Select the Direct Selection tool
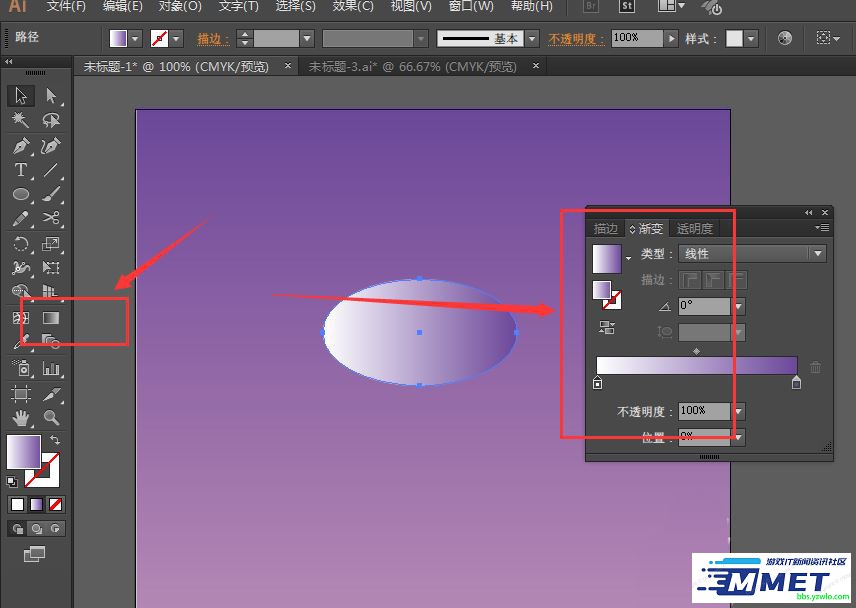 [x=51, y=96]
